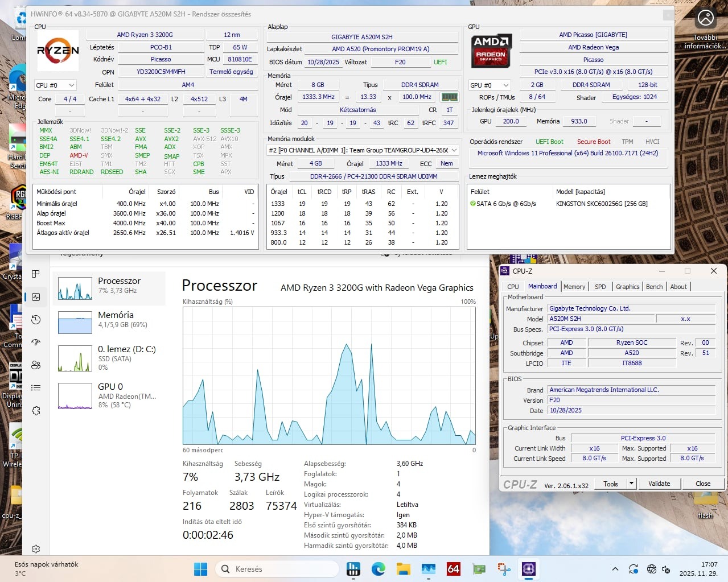The image size is (728, 582).
Task: Switch to CPU tab in CPU-Z
Action: tap(513, 287)
